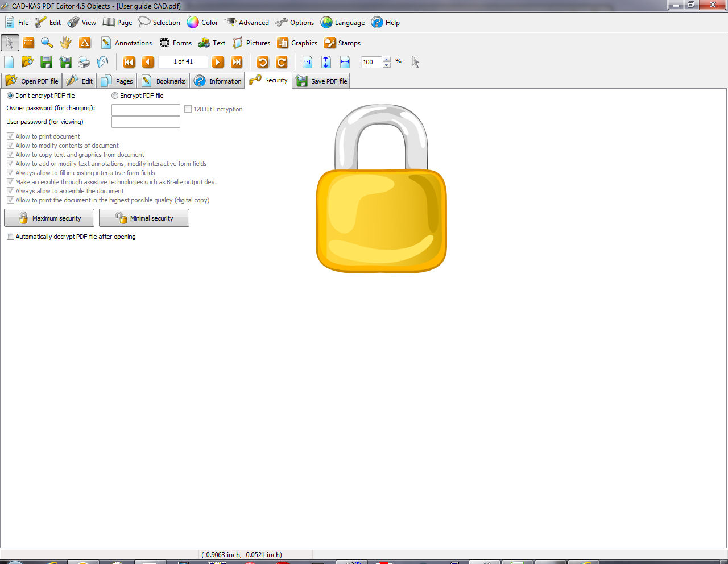Enable automatically decrypt PDF after opening
Image resolution: width=728 pixels, height=564 pixels.
pyautogui.click(x=10, y=237)
